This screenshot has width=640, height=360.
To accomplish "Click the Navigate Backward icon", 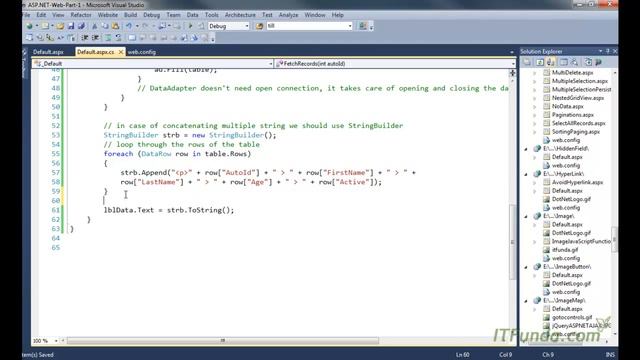I will [x=162, y=26].
